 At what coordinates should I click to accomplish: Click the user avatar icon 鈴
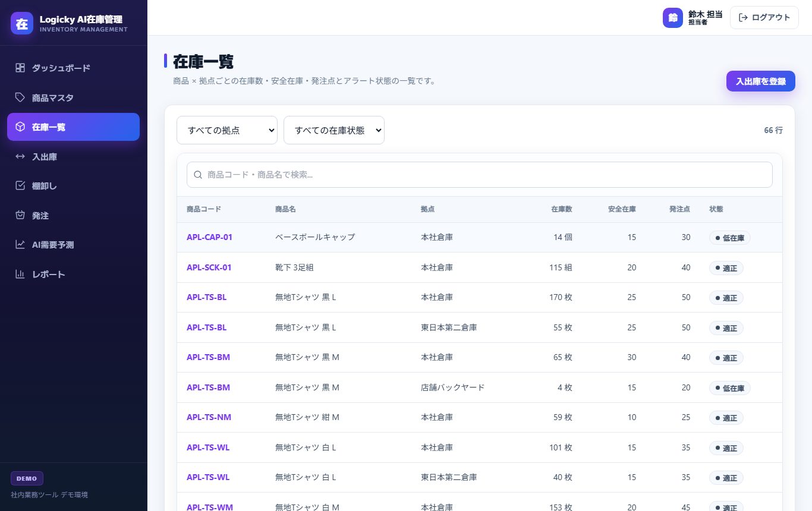[x=673, y=18]
